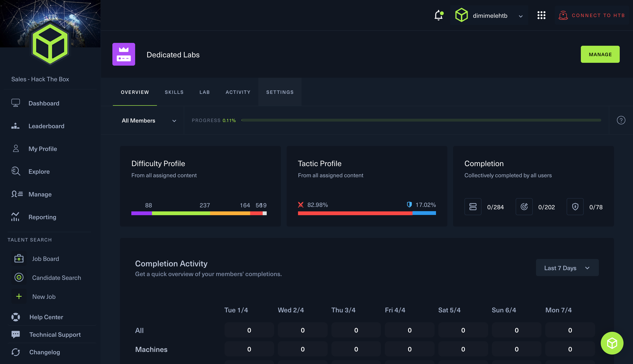
Task: Open the Job Board link
Action: (x=46, y=259)
